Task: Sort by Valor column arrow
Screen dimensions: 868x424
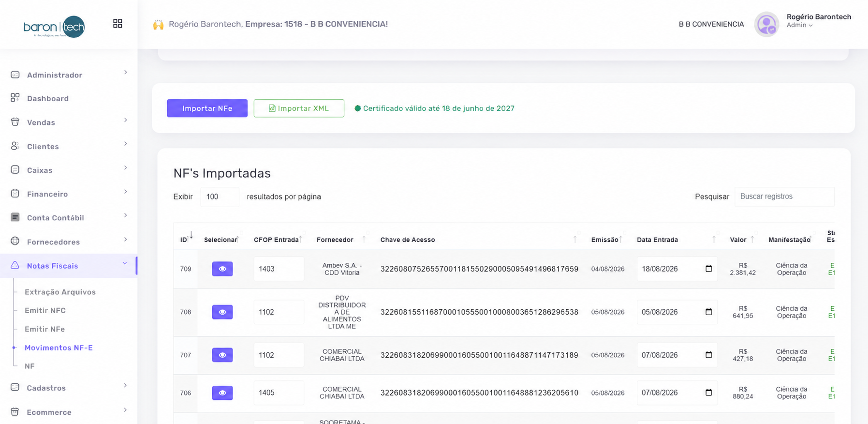Action: [752, 239]
